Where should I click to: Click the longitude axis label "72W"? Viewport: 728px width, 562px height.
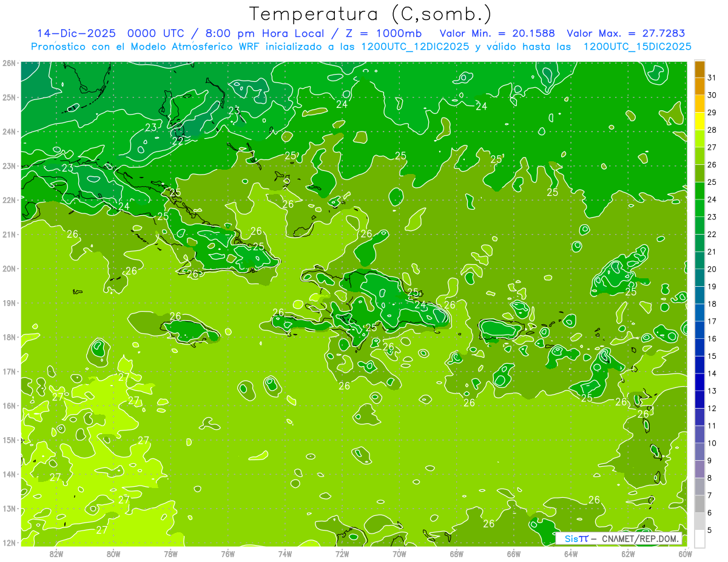coord(342,554)
